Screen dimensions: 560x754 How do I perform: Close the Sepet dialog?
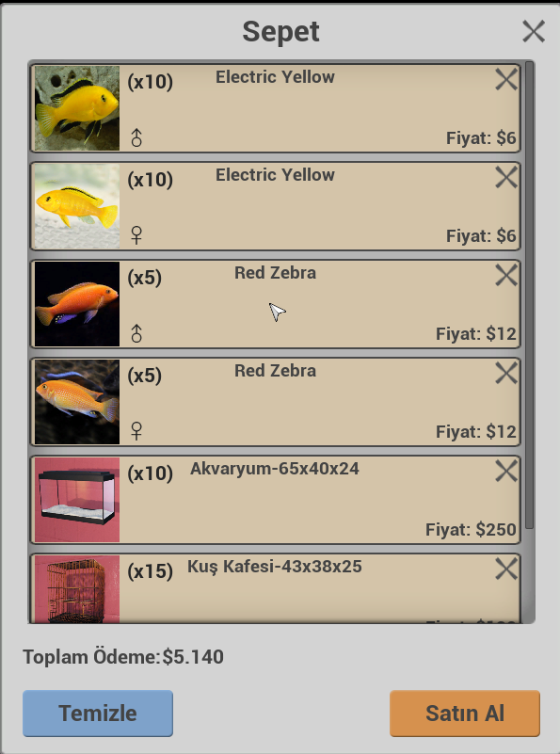pyautogui.click(x=534, y=32)
